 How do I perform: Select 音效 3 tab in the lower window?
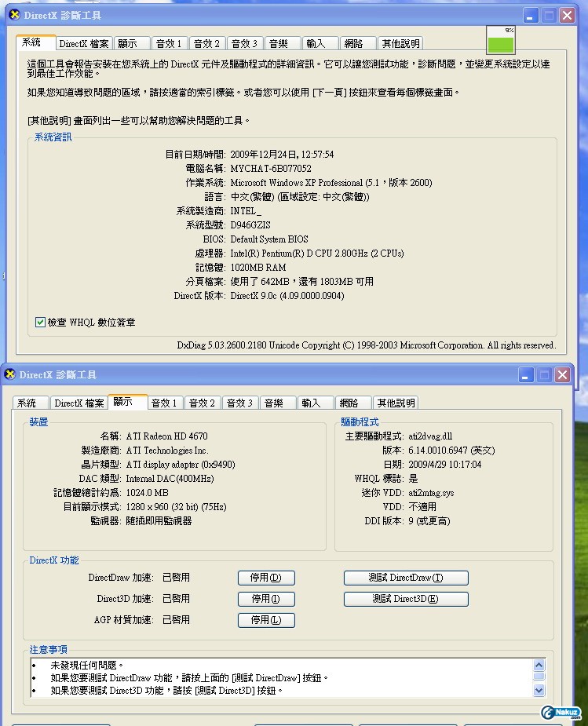(240, 403)
